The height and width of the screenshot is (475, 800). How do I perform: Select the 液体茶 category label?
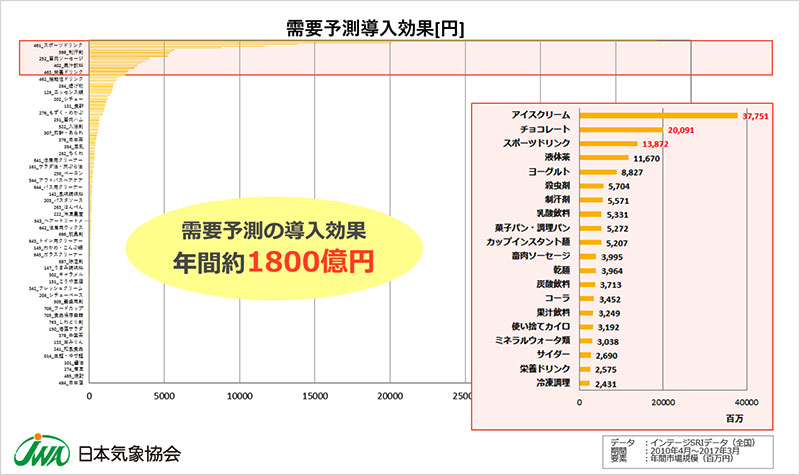click(x=553, y=158)
